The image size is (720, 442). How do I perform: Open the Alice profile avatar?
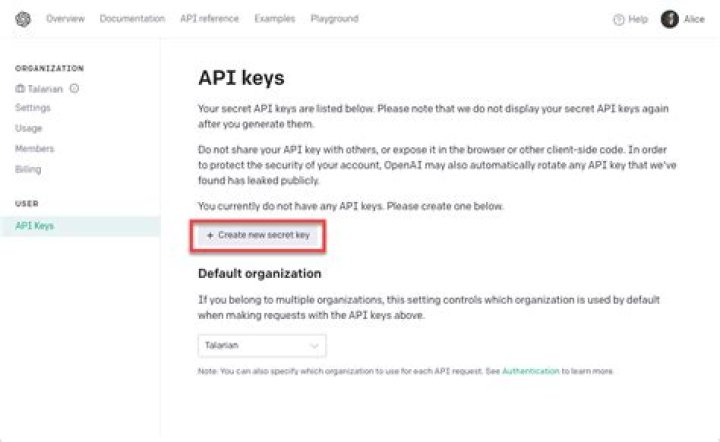(x=669, y=19)
